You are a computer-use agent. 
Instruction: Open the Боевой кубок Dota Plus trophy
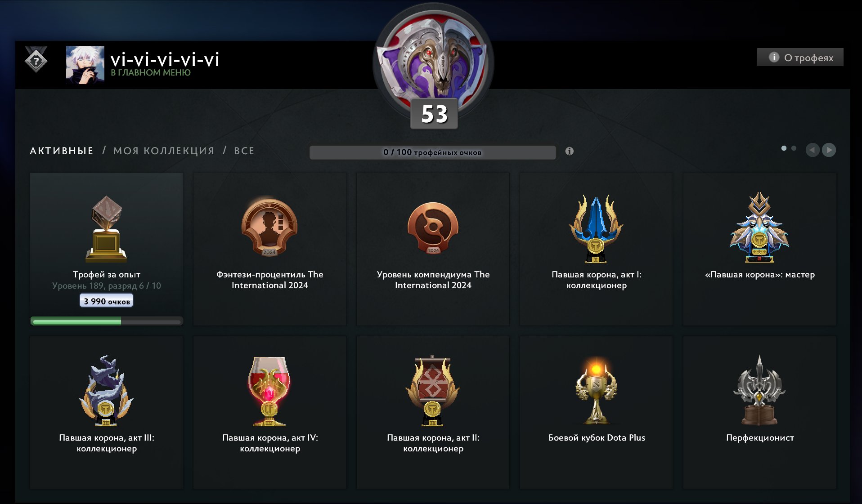pos(596,412)
